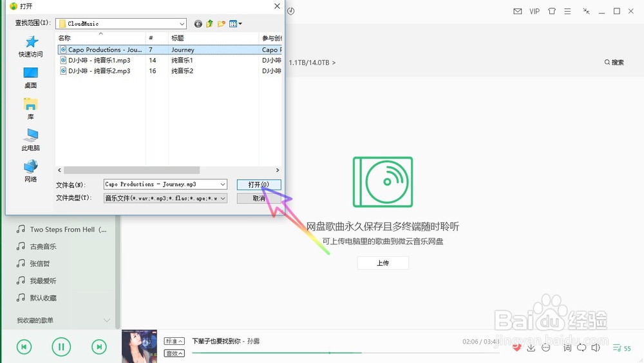Play the previous track
The image size is (644, 363).
click(24, 347)
